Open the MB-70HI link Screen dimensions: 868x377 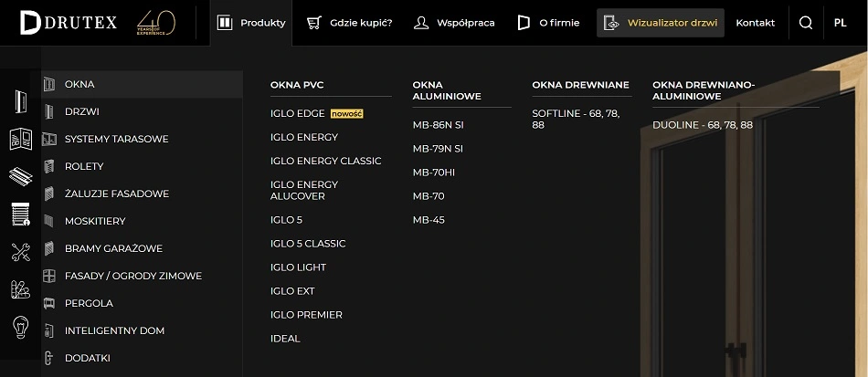pos(433,173)
